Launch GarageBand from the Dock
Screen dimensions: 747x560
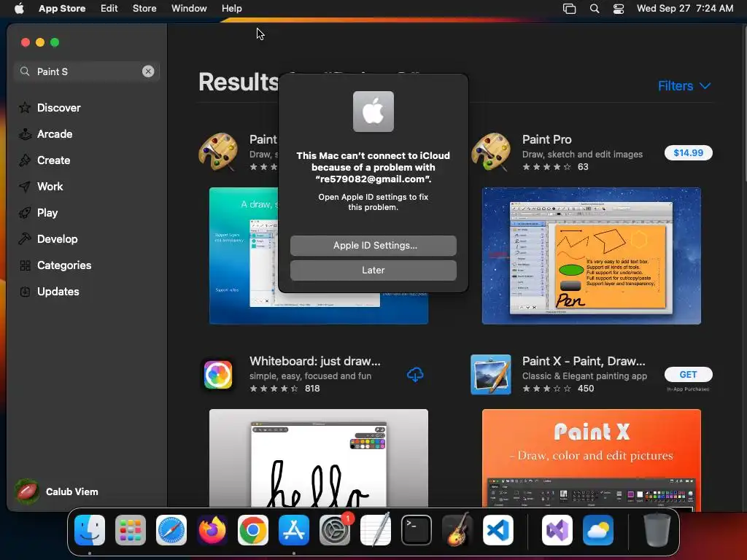click(457, 529)
